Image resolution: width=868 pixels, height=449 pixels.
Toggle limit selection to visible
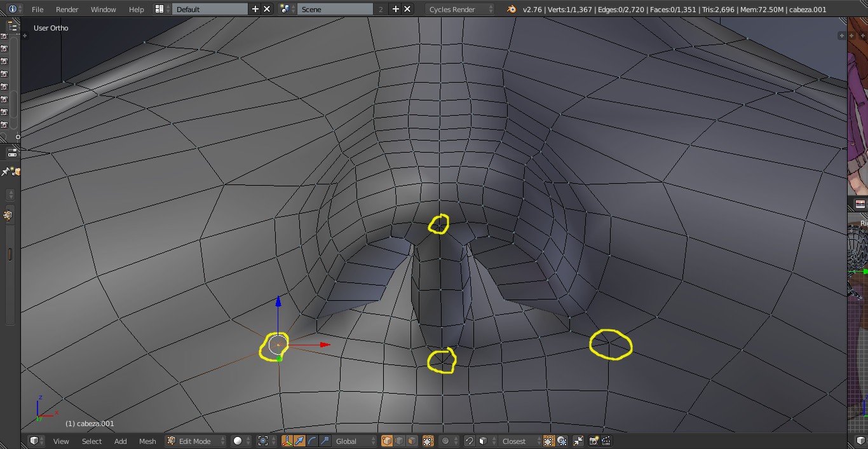[x=428, y=441]
